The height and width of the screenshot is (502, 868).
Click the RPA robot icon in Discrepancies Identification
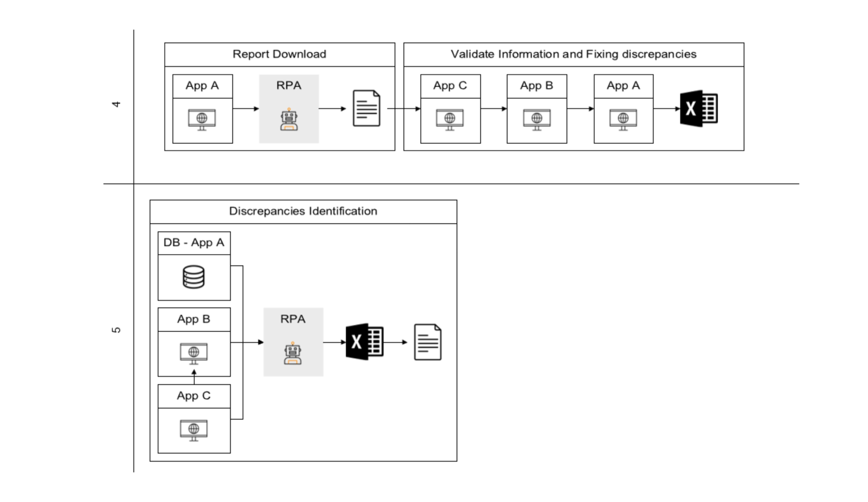[293, 353]
